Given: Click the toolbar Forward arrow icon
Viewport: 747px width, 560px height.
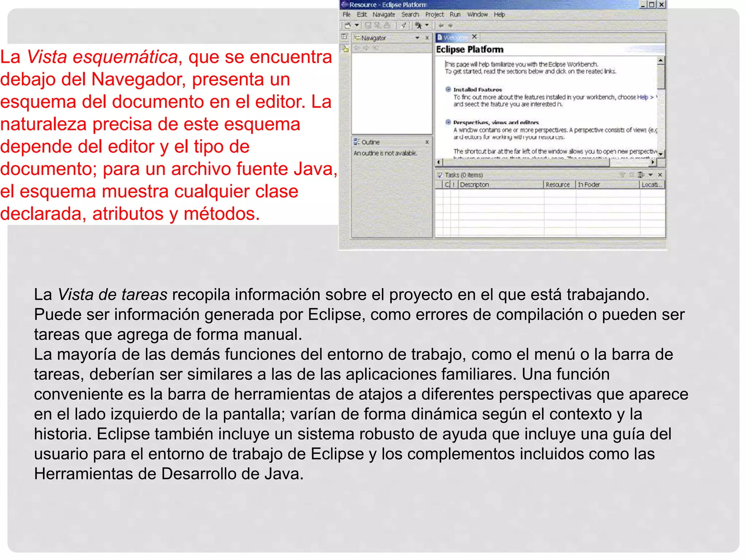Looking at the screenshot, I should [450, 26].
